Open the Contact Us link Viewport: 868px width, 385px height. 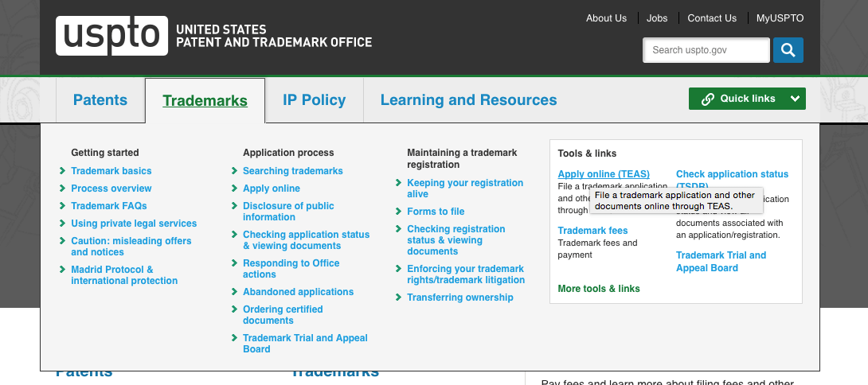pyautogui.click(x=712, y=18)
